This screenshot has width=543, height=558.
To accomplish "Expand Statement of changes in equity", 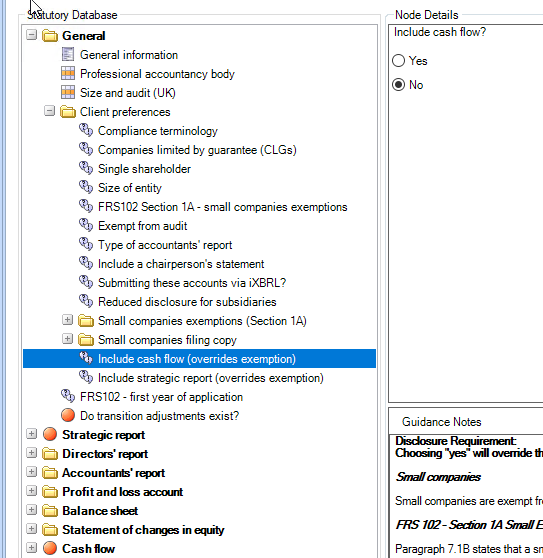I will pyautogui.click(x=32, y=529).
